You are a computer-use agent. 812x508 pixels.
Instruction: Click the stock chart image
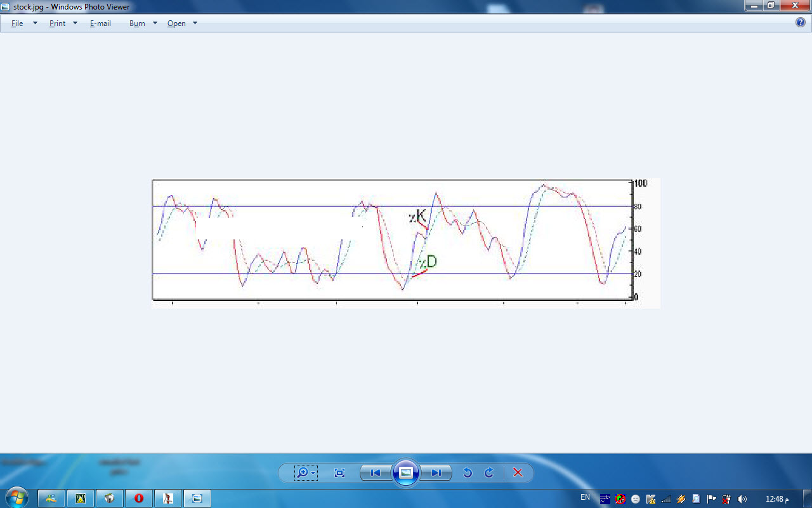pos(406,243)
